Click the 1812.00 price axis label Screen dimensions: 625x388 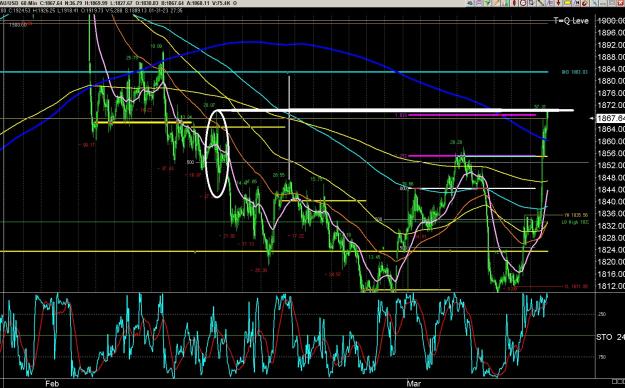point(611,286)
